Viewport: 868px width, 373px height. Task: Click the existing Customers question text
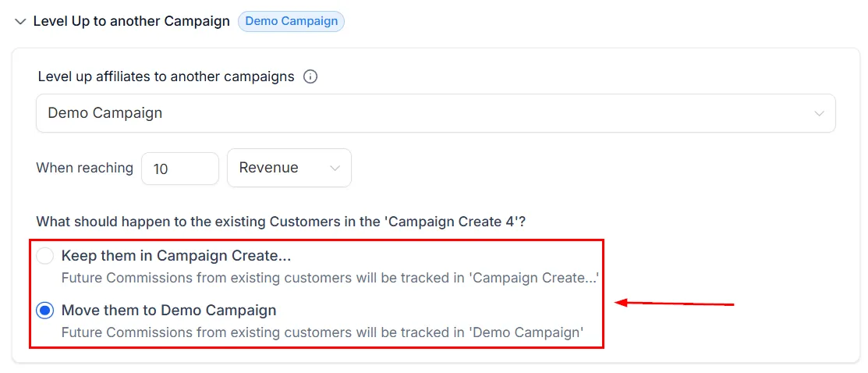click(x=281, y=222)
